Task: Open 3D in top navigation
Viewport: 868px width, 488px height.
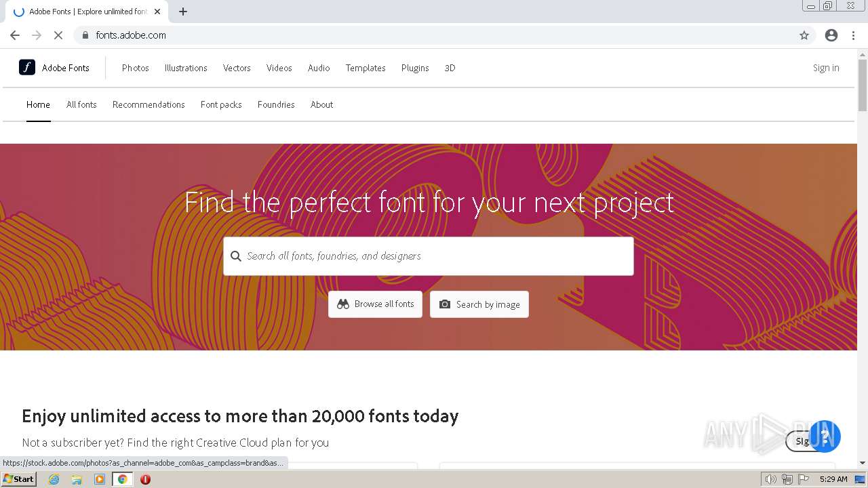Action: (x=450, y=68)
